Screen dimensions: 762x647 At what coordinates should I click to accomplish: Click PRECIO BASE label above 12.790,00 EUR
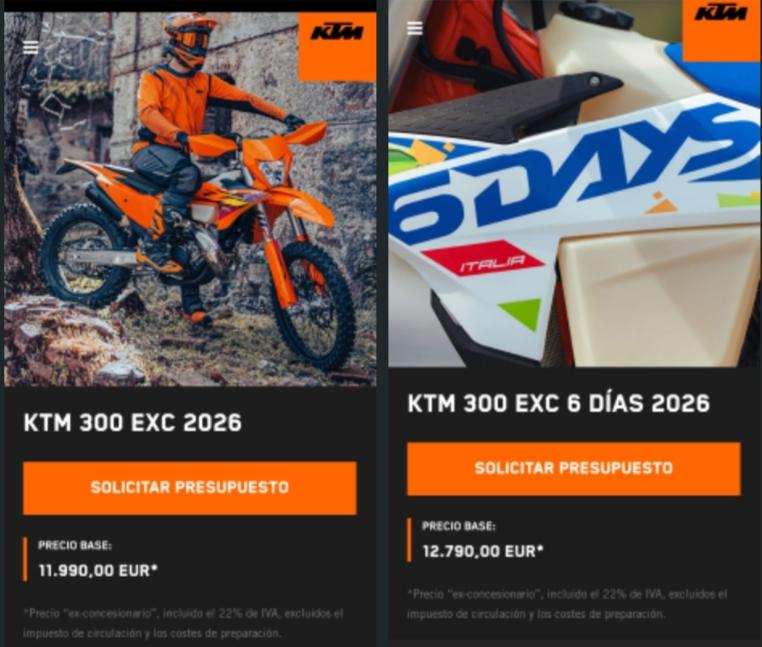(x=459, y=526)
